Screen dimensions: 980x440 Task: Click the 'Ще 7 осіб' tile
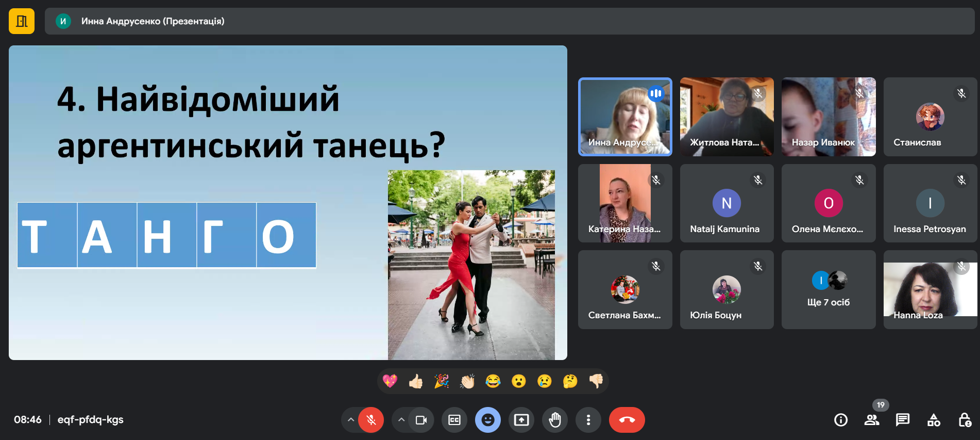828,290
